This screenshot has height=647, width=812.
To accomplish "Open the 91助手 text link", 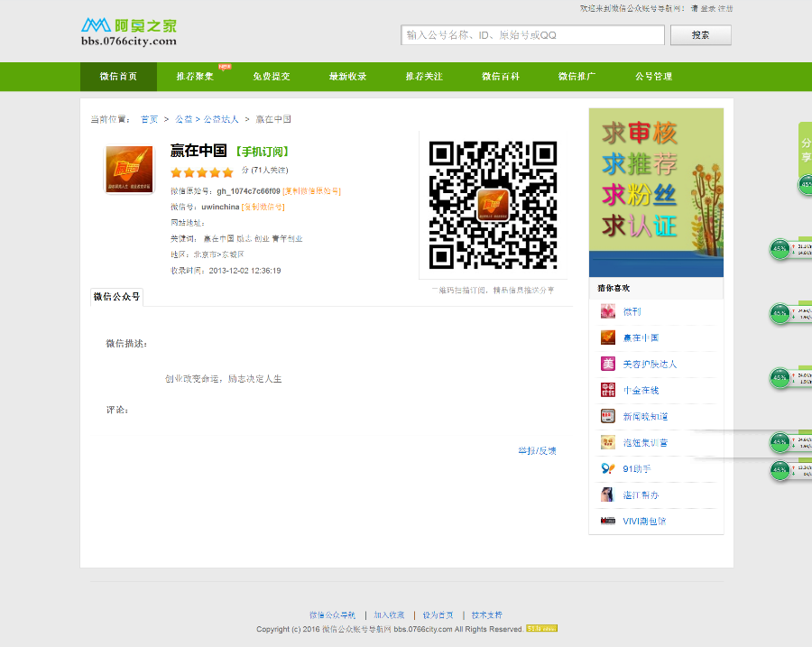I will [636, 468].
